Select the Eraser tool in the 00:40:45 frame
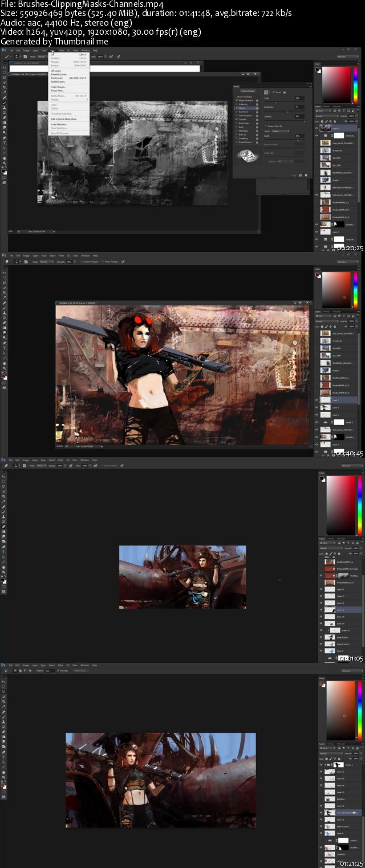This screenshot has height=868, width=365. [4, 323]
